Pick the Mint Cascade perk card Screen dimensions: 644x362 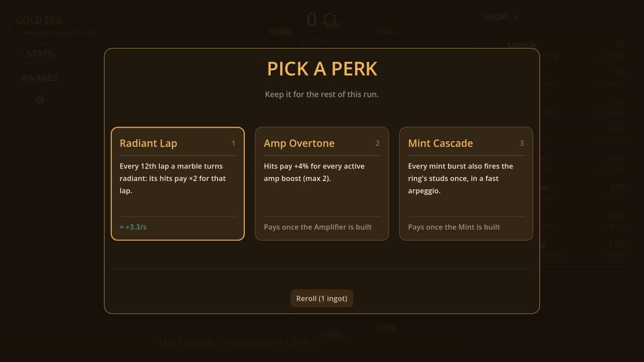466,184
